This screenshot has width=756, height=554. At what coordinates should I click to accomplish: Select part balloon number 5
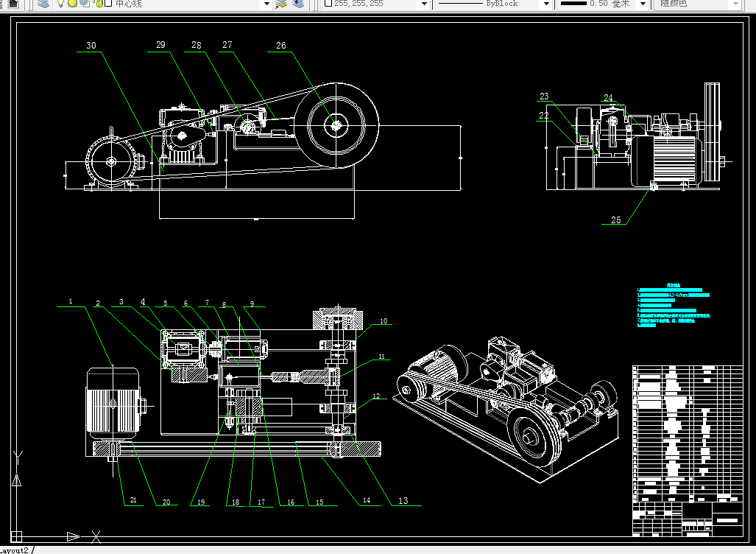[166, 303]
